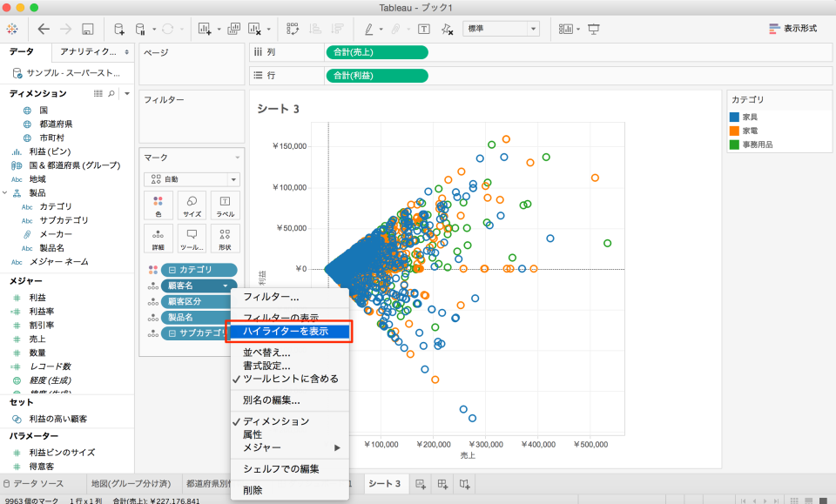Image resolution: width=836 pixels, height=504 pixels.
Task: Click the 形状 (Shape) mark icon
Action: (225, 238)
